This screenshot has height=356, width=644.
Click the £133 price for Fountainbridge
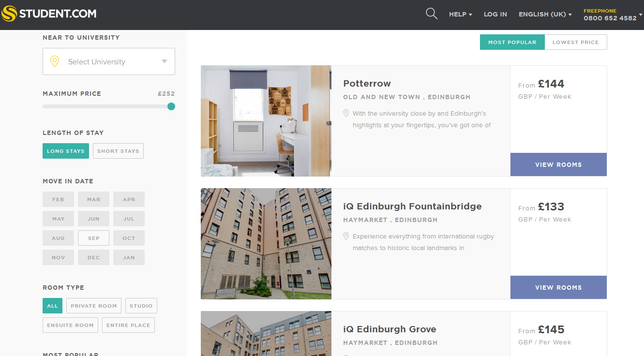point(551,207)
